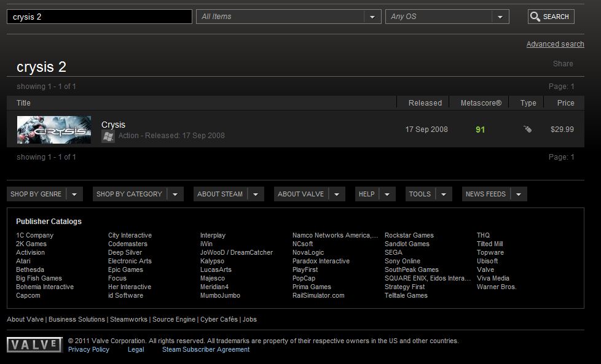Open the Privacy Policy link

[88, 349]
